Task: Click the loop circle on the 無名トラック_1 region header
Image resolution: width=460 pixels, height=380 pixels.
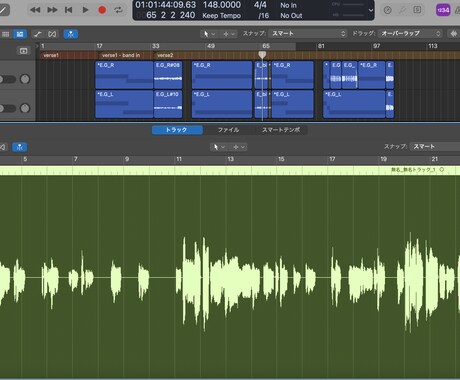Action: [442, 170]
